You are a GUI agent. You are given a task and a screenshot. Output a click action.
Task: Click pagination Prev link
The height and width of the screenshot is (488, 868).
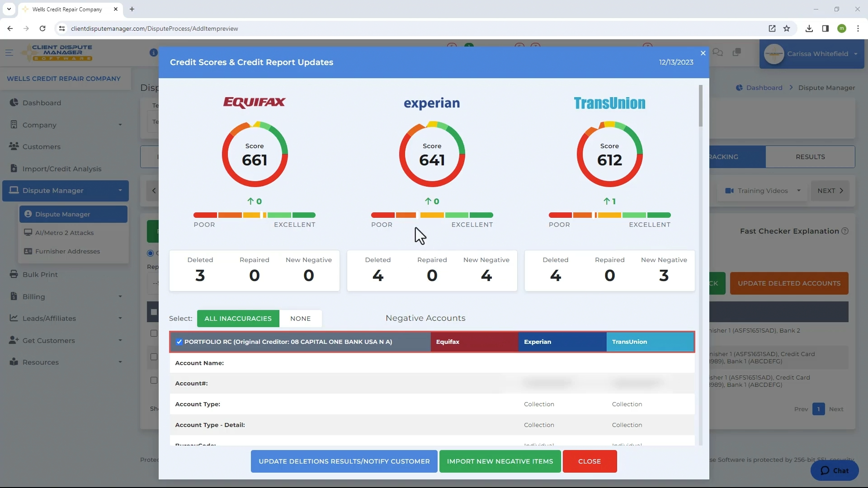[x=801, y=409]
